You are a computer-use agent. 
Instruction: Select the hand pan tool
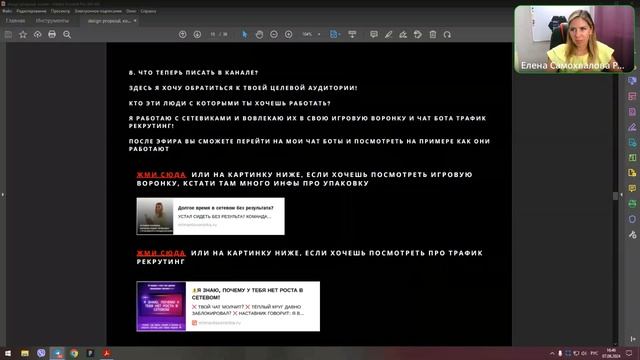pyautogui.click(x=259, y=35)
